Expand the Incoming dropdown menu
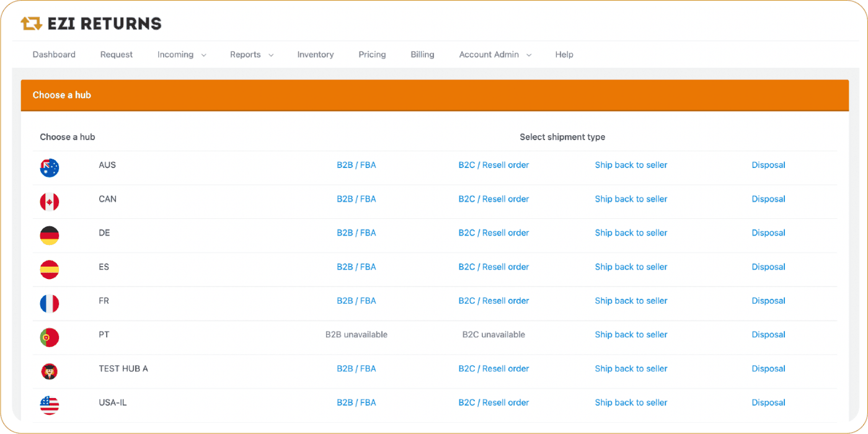Screen dimensions: 868x434 coord(181,55)
